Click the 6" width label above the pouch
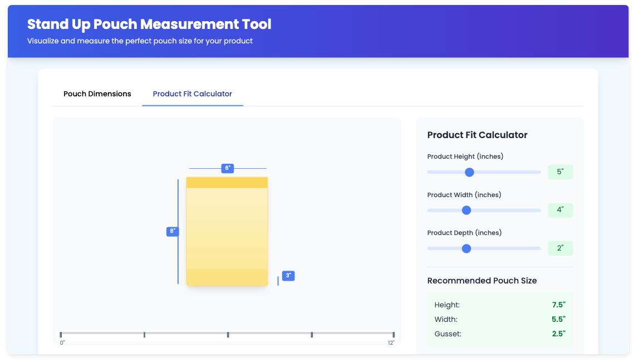644x362 pixels. (227, 168)
